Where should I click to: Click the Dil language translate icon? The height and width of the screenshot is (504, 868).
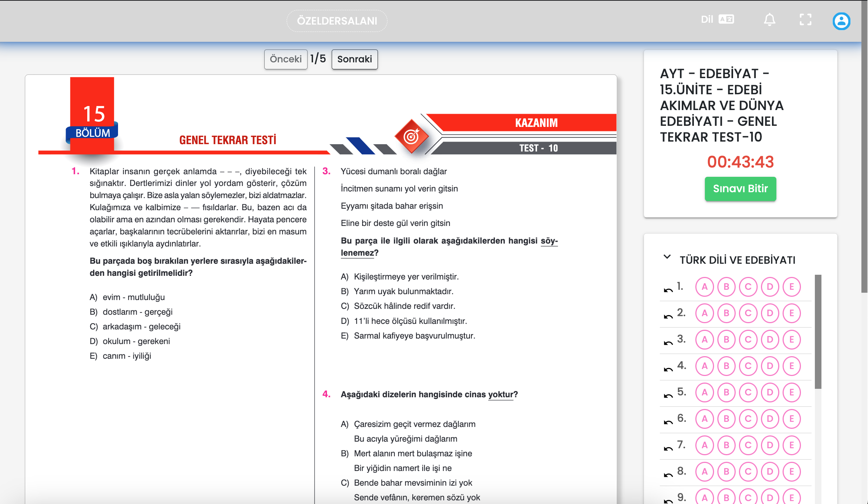click(726, 19)
